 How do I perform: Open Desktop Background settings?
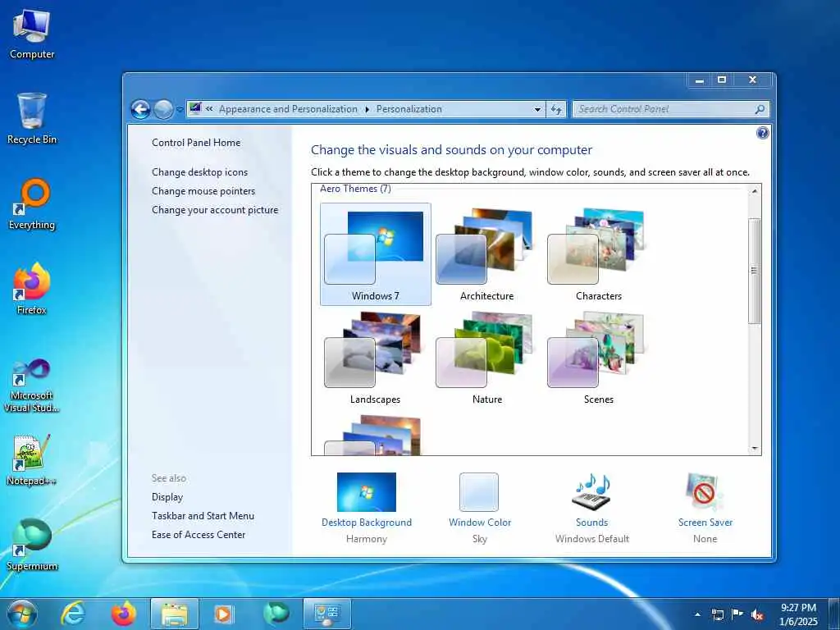click(x=367, y=507)
